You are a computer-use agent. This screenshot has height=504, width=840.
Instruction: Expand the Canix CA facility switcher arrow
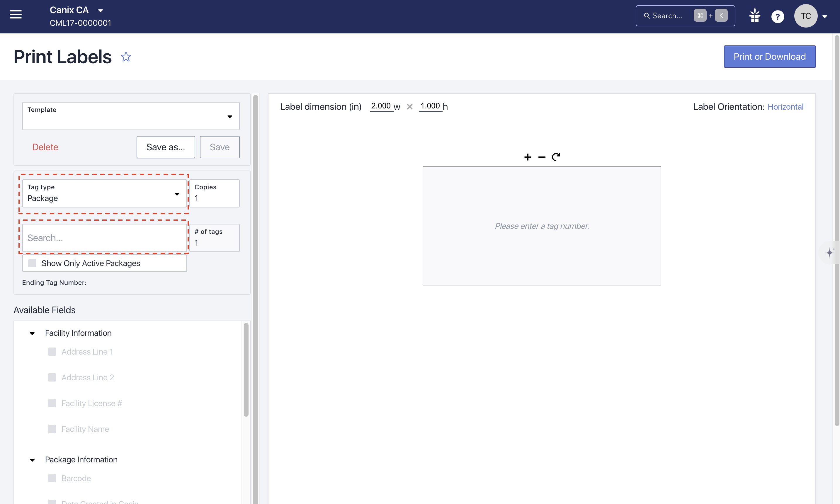[101, 11]
